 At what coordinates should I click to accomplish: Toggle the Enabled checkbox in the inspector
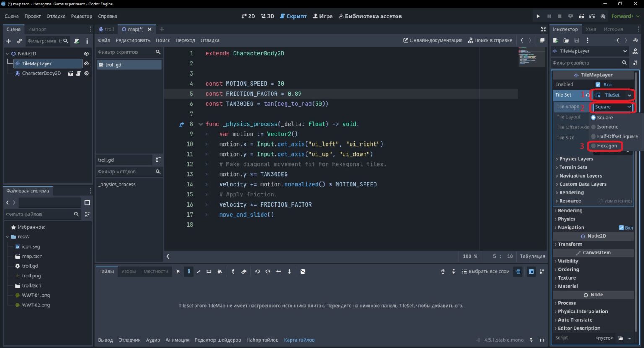(598, 84)
